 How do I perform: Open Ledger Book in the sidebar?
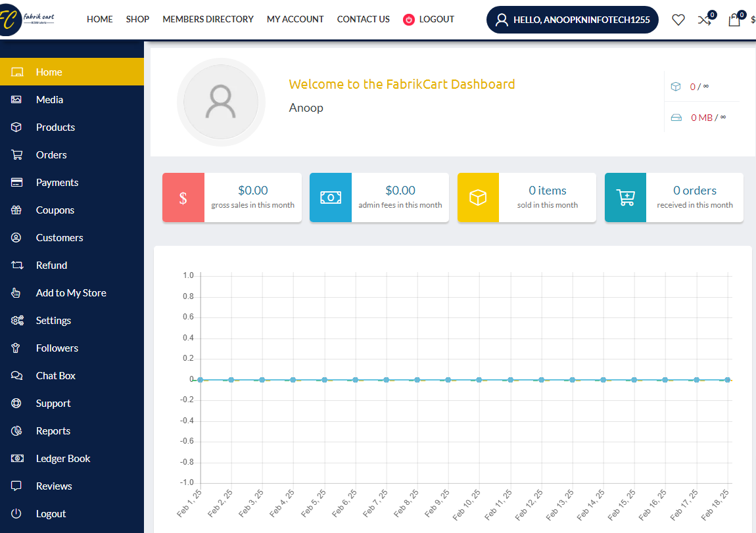click(62, 458)
